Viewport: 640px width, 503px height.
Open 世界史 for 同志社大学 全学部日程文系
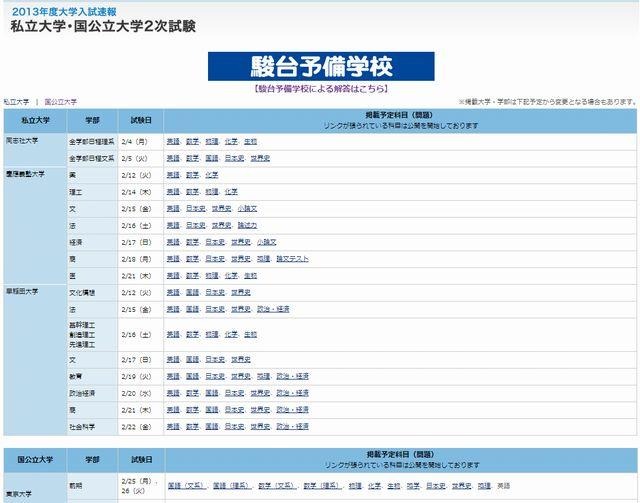coord(260,158)
